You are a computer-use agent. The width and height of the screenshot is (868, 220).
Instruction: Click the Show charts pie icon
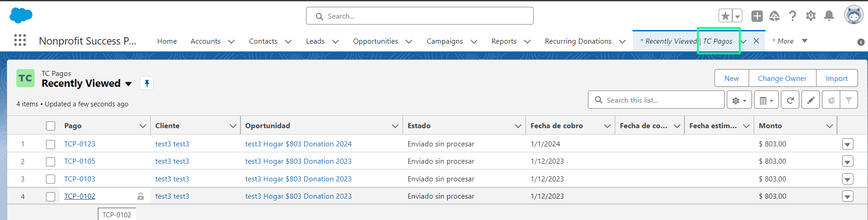point(831,100)
